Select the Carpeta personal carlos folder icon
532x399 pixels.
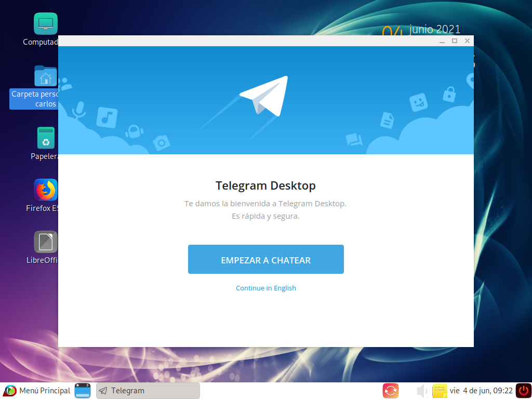point(46,76)
